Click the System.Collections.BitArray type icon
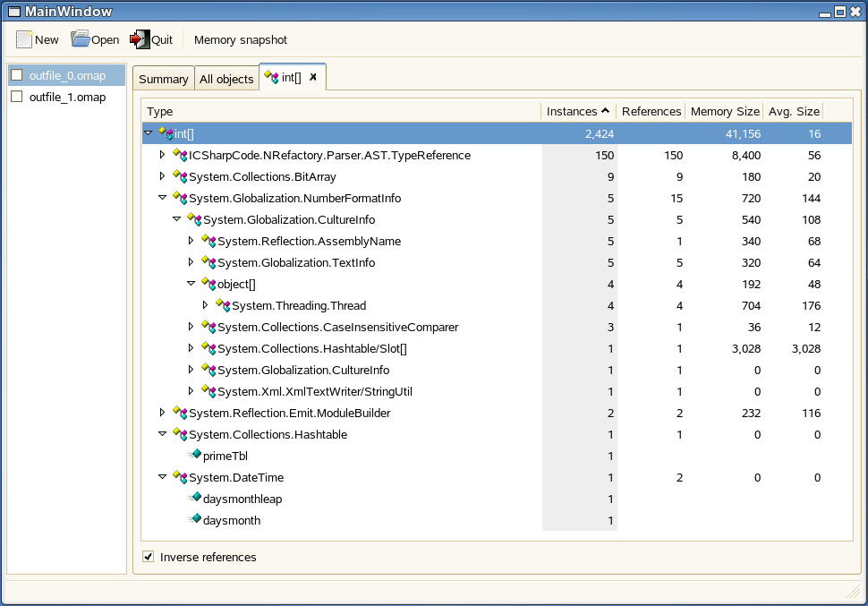This screenshot has width=868, height=606. click(181, 176)
